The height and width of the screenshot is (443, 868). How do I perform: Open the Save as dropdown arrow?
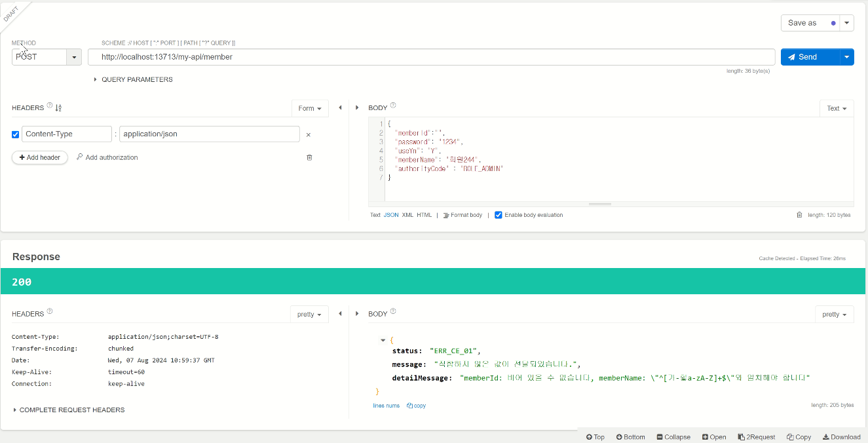848,23
